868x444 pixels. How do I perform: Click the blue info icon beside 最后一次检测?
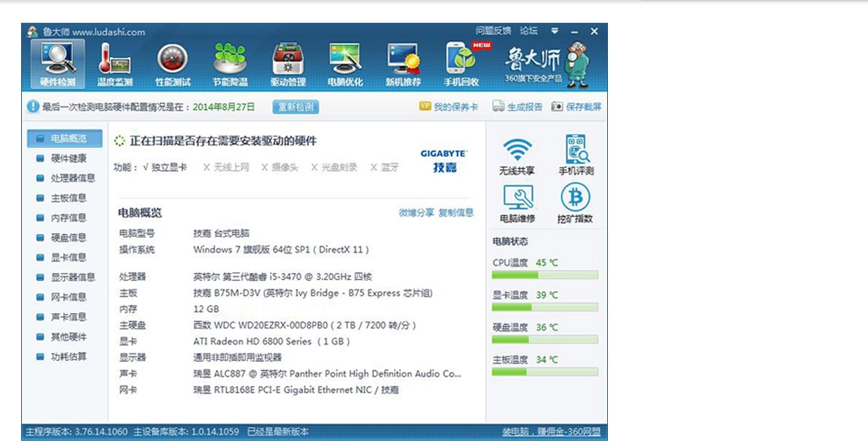click(x=33, y=107)
